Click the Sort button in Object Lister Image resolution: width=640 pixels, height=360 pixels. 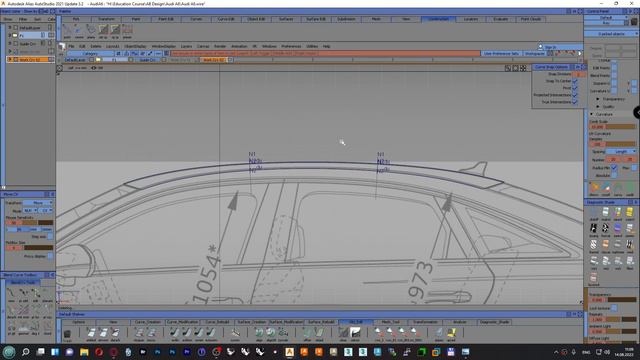pos(37,19)
